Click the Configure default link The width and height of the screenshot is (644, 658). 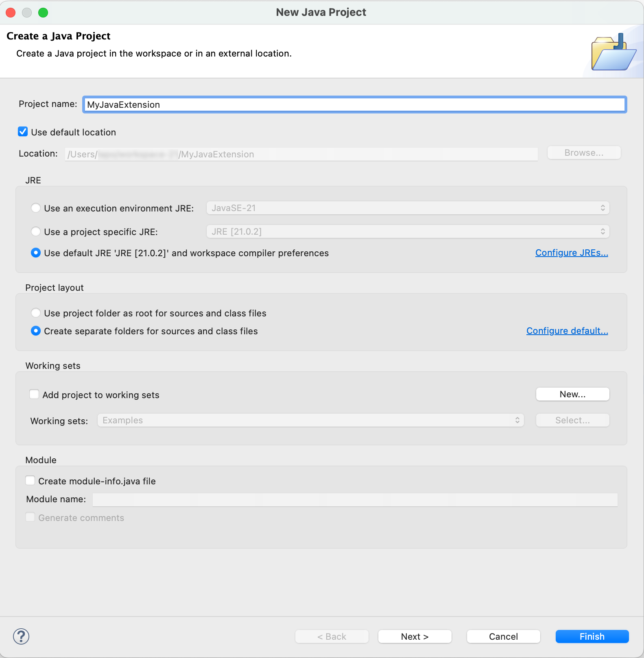[x=567, y=331]
